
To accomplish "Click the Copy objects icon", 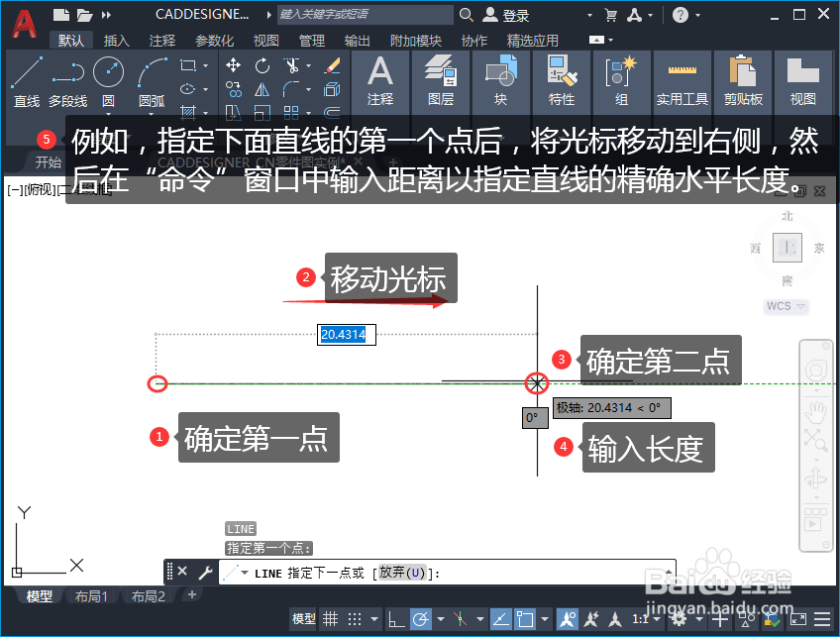I will (233, 89).
